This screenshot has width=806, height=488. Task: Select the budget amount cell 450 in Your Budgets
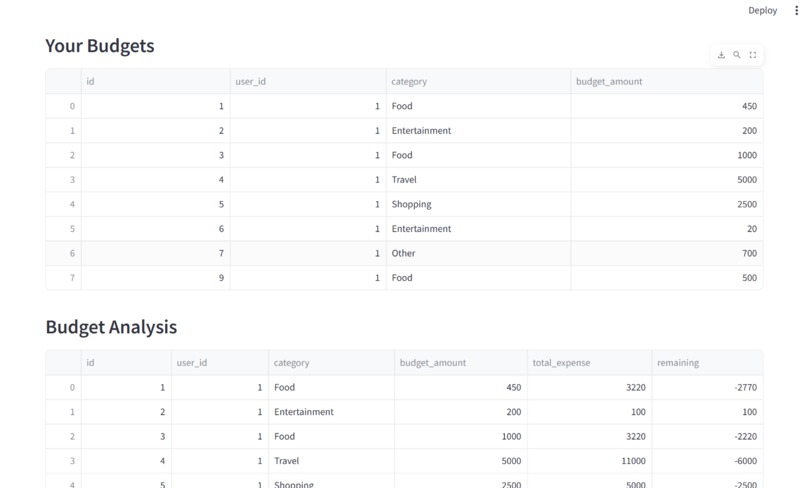pyautogui.click(x=667, y=106)
